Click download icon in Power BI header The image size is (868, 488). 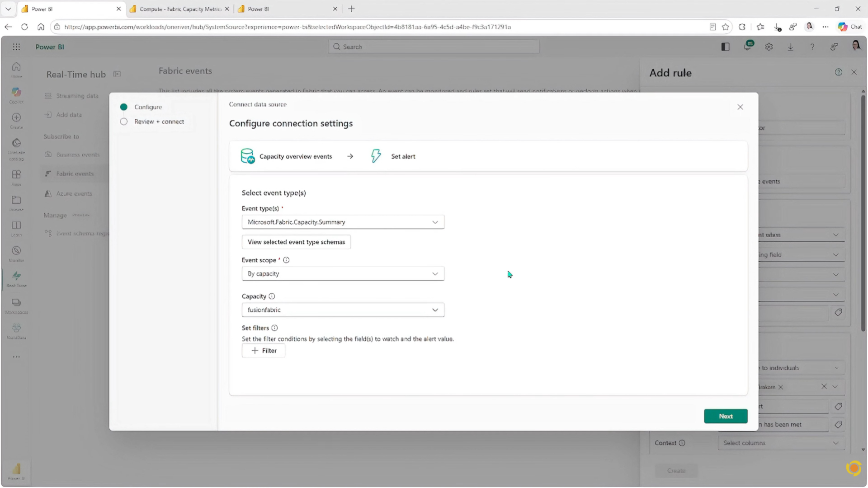coord(791,47)
